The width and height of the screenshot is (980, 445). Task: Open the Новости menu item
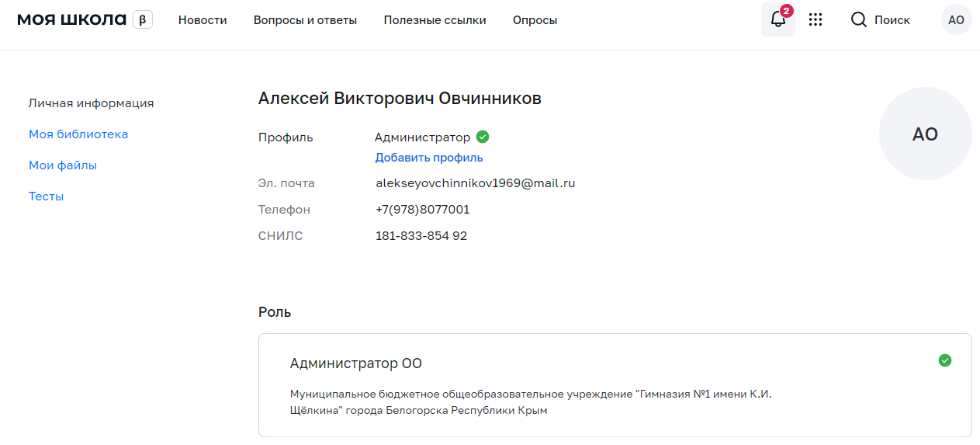pos(203,20)
